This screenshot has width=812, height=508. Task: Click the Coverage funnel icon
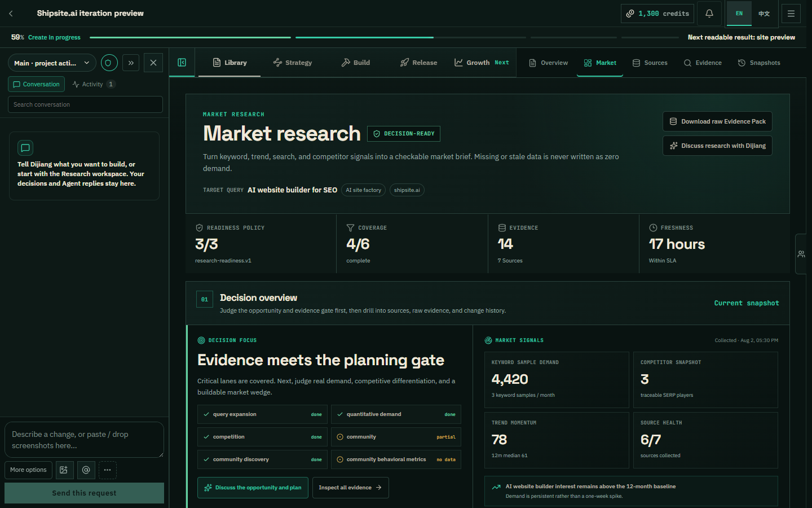350,228
